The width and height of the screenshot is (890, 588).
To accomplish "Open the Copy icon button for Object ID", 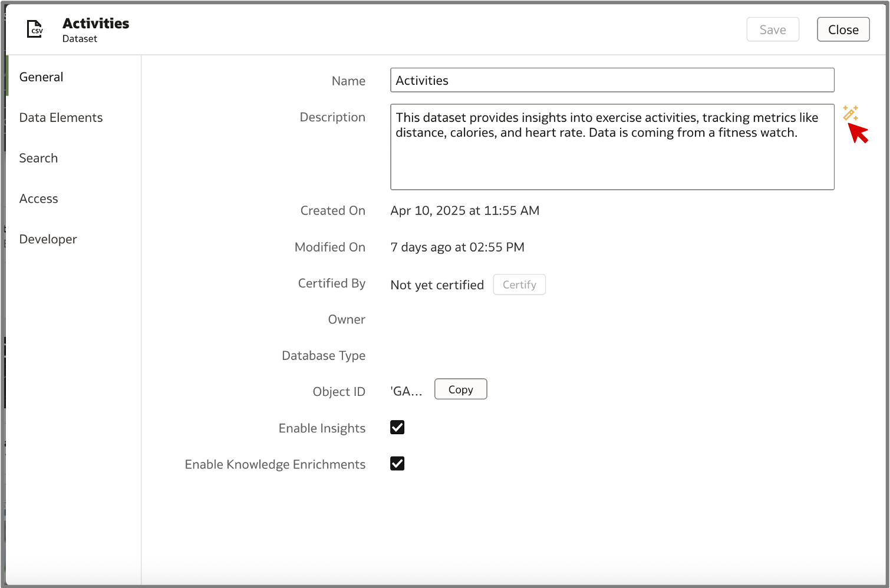I will [x=460, y=389].
